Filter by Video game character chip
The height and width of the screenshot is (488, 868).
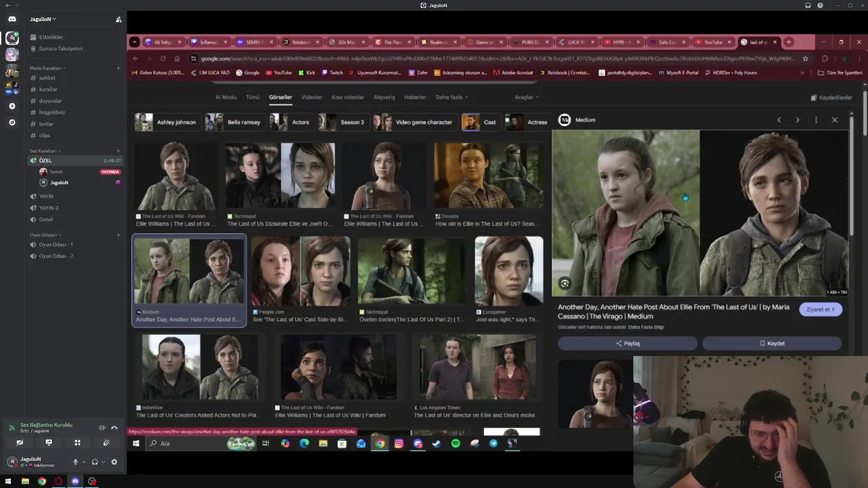[414, 122]
